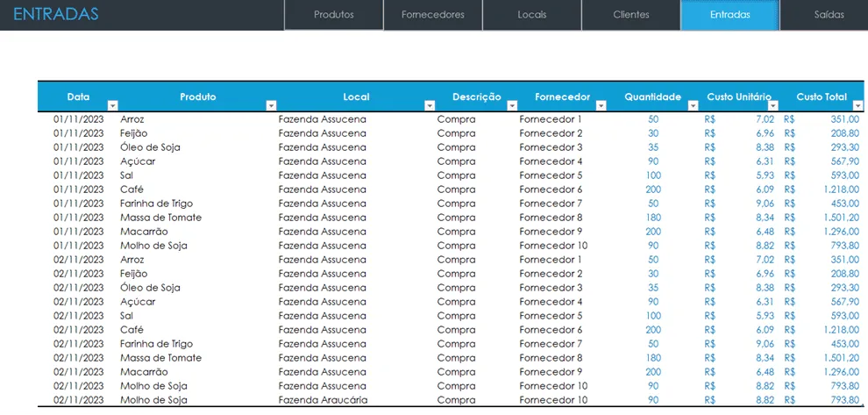Click the Custo Total column header
Image resolution: width=868 pixels, height=415 pixels.
pos(822,97)
